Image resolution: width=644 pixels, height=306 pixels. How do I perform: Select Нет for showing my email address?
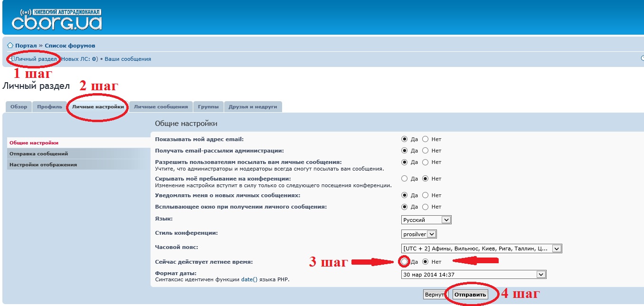click(426, 139)
